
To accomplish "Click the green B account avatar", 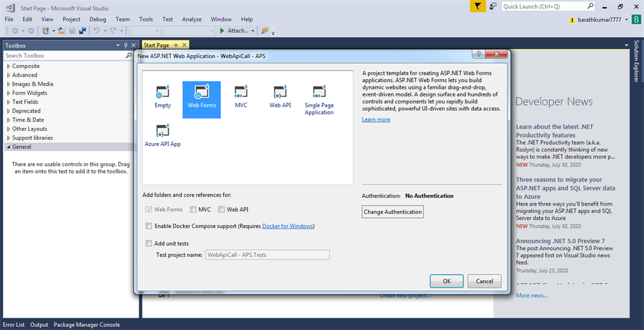I will coord(636,20).
